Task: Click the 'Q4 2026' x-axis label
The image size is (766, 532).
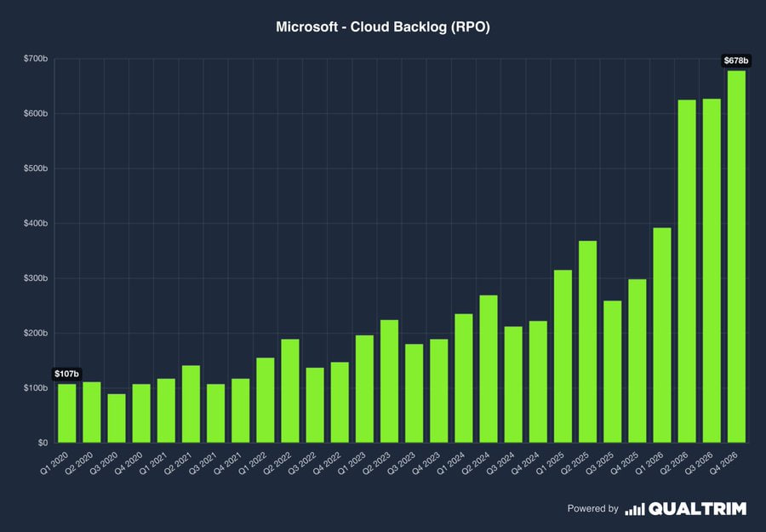Action: tap(725, 463)
